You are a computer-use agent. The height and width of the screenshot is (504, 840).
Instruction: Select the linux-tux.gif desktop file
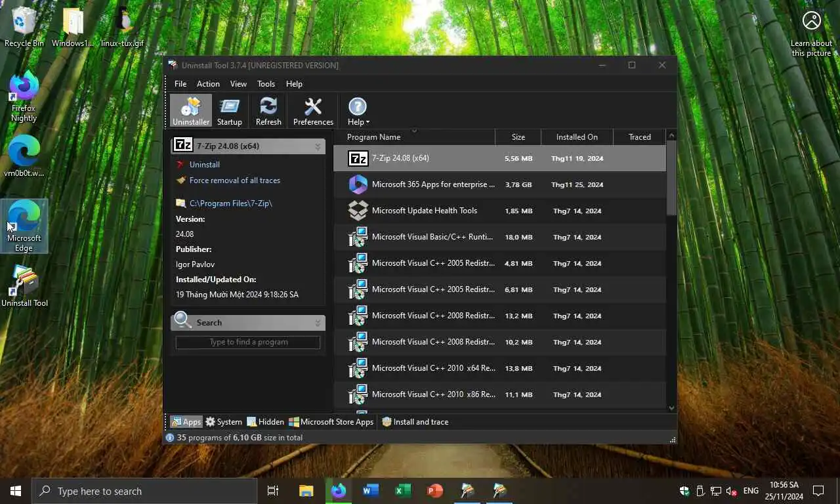click(x=123, y=27)
